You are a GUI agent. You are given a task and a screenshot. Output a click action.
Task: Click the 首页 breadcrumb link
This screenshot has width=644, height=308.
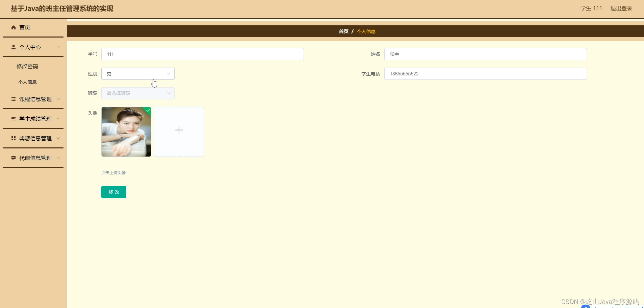(x=343, y=31)
